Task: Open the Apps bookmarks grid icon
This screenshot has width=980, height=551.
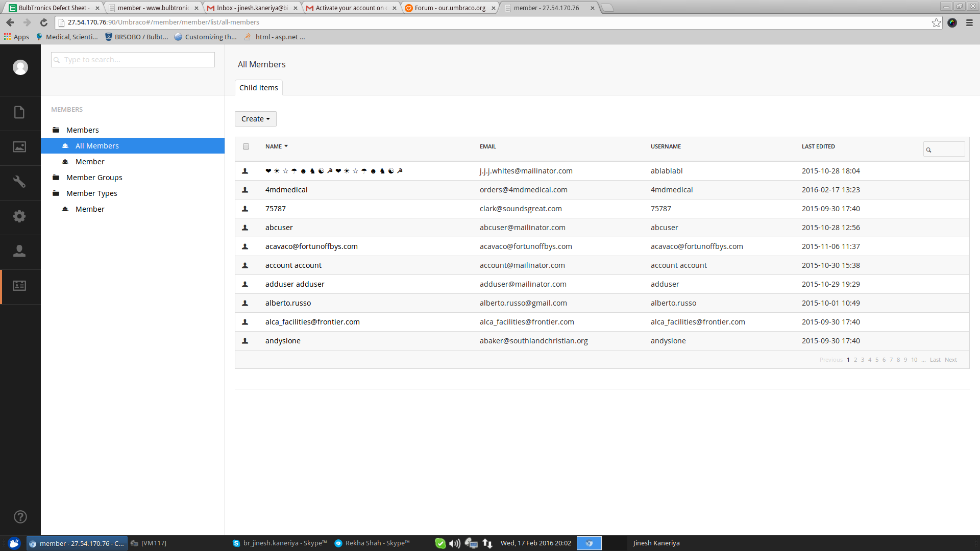Action: 7,37
